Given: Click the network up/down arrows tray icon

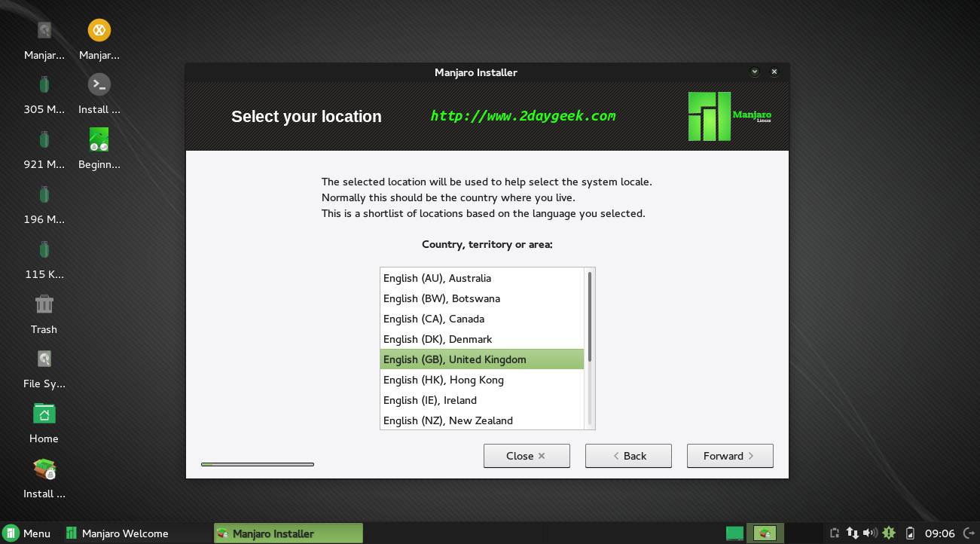Looking at the screenshot, I should [853, 533].
